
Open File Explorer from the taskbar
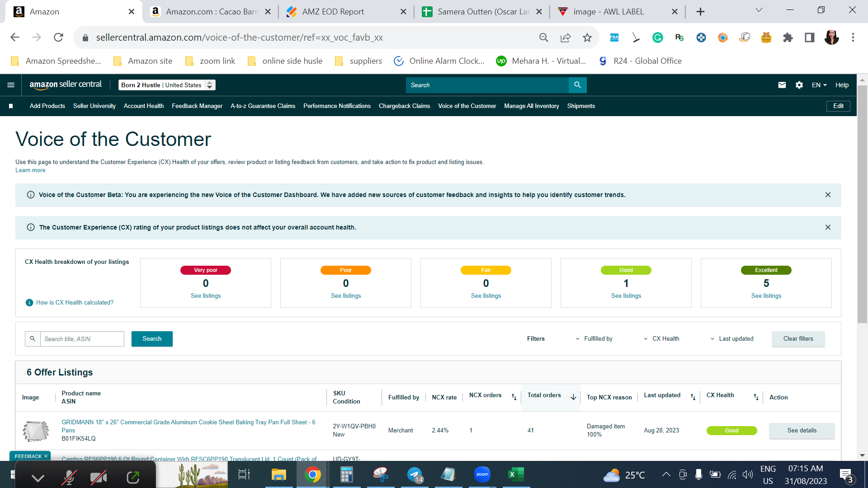[278, 474]
